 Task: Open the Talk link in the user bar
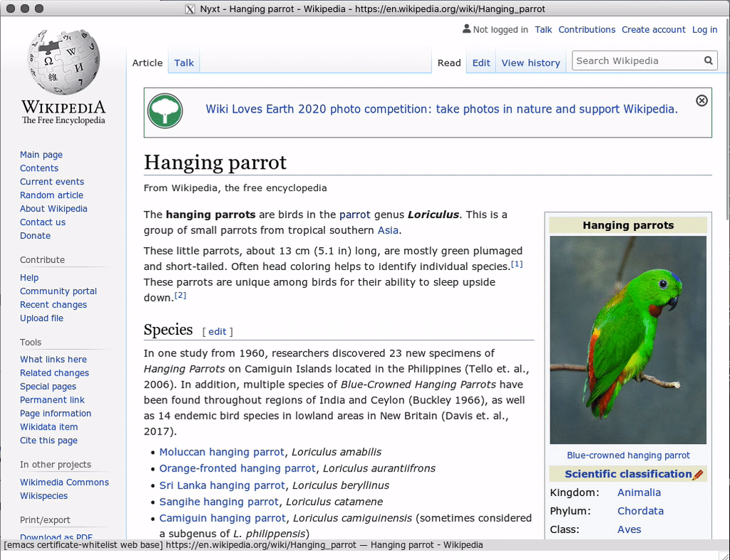pos(543,30)
